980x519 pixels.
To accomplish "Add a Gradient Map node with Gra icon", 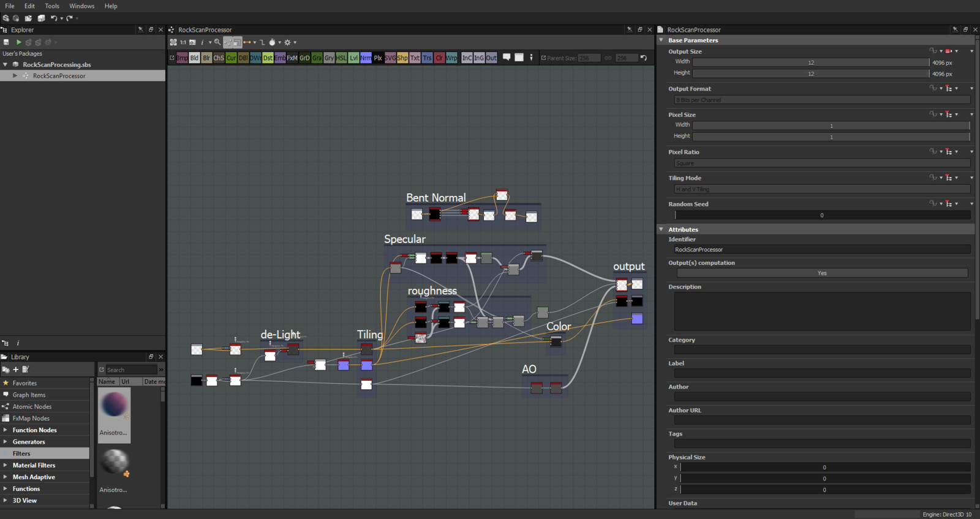I will point(317,58).
